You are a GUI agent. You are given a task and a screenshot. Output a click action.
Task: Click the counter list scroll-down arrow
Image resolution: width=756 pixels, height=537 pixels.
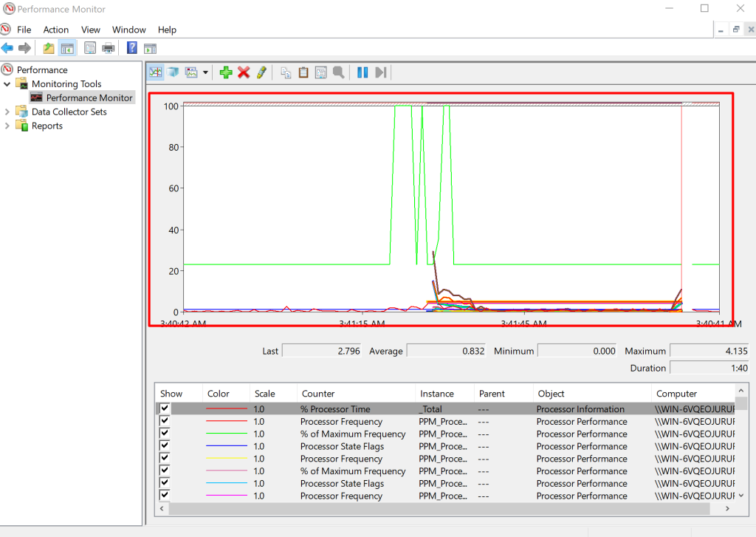741,496
